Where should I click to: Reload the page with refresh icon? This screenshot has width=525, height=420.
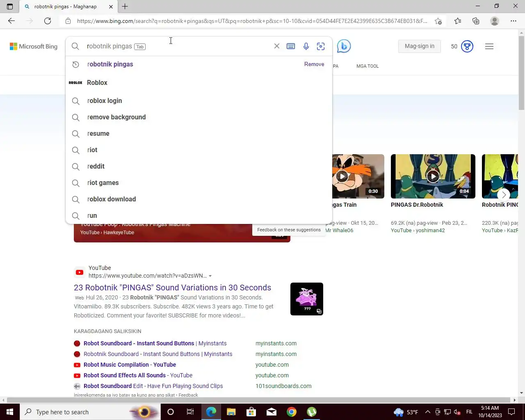pos(48,21)
